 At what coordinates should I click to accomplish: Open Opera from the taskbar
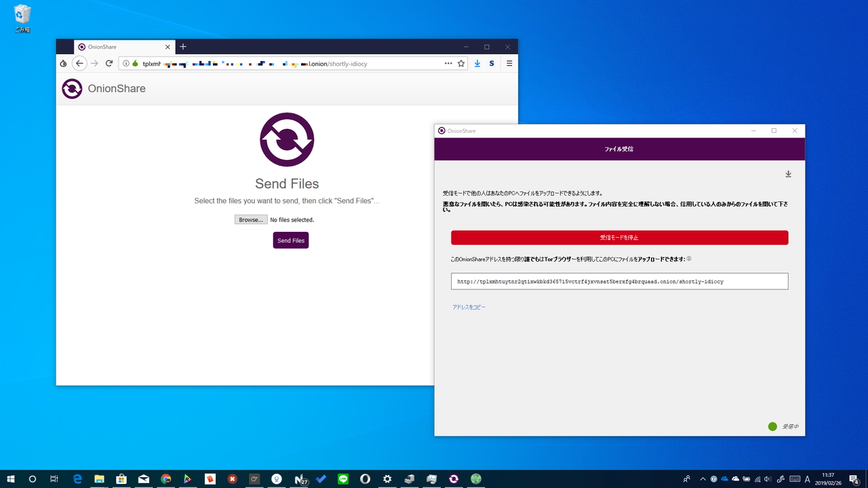[x=365, y=479]
